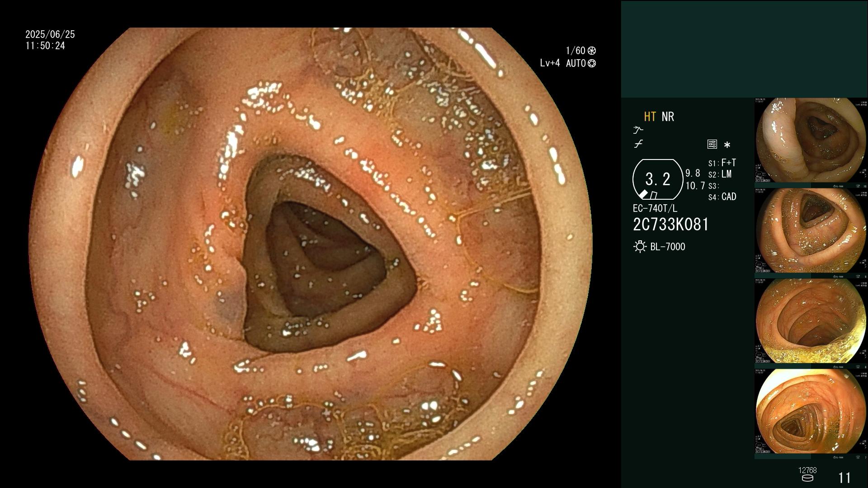The image size is (868, 488).
Task: Click the slanted tone-curve icon above the scope gauge
Action: coord(638,144)
